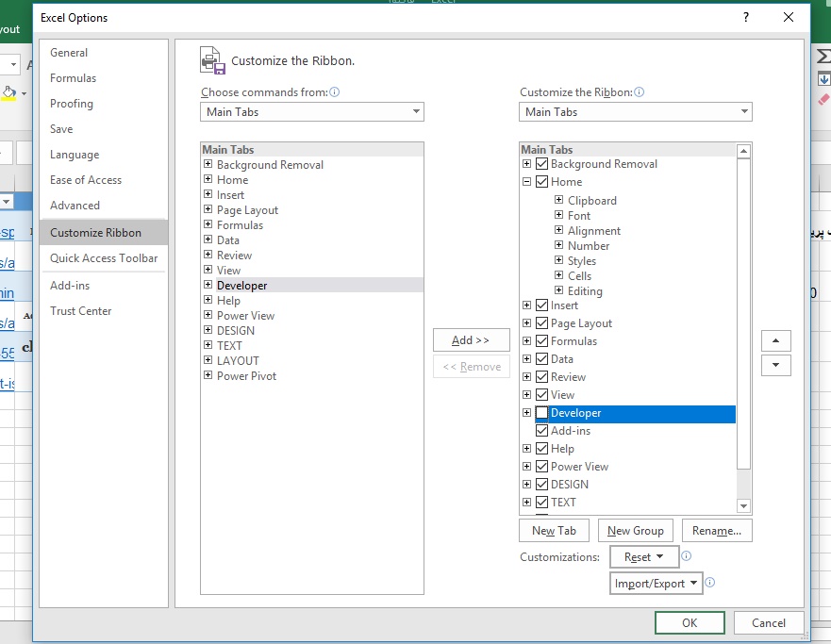Image resolution: width=831 pixels, height=644 pixels.
Task: Enable the Developer tab checkbox
Action: click(541, 413)
